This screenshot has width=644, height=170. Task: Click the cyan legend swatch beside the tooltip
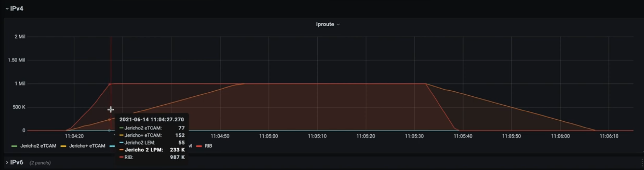pos(112,146)
